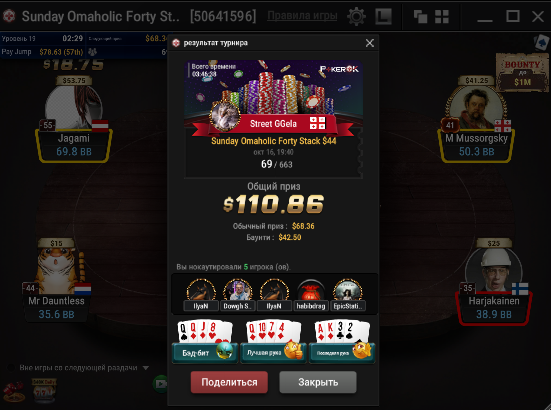
Task: Click the video camera icon at bottom
Action: pyautogui.click(x=160, y=383)
